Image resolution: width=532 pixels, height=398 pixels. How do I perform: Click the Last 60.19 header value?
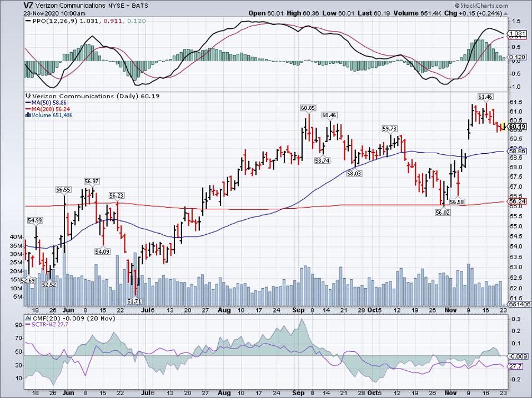tap(374, 13)
